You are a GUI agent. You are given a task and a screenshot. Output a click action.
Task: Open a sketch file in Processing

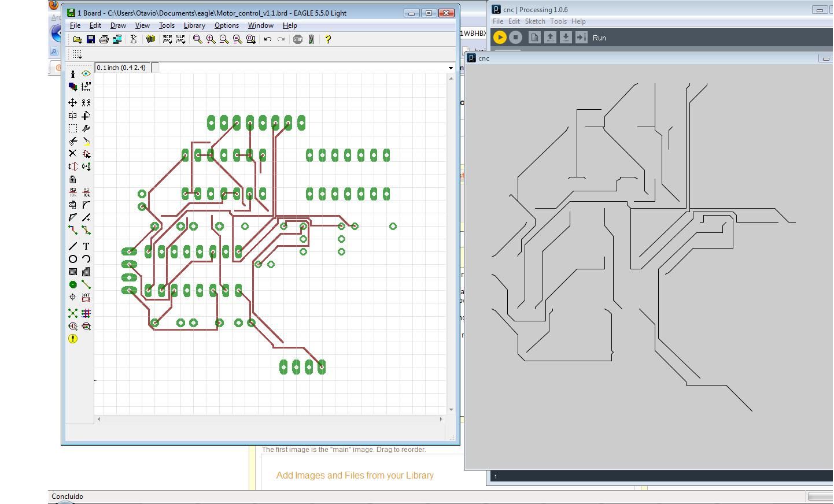coord(550,37)
